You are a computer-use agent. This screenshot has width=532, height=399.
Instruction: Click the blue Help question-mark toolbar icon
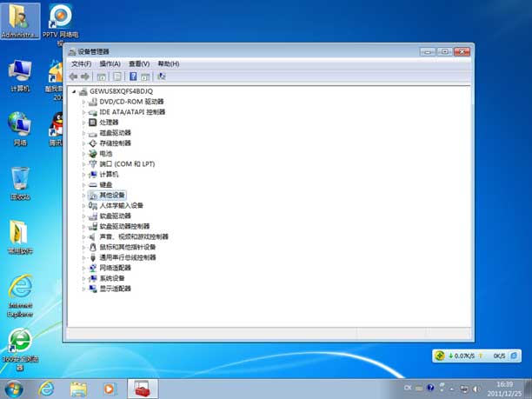click(133, 76)
